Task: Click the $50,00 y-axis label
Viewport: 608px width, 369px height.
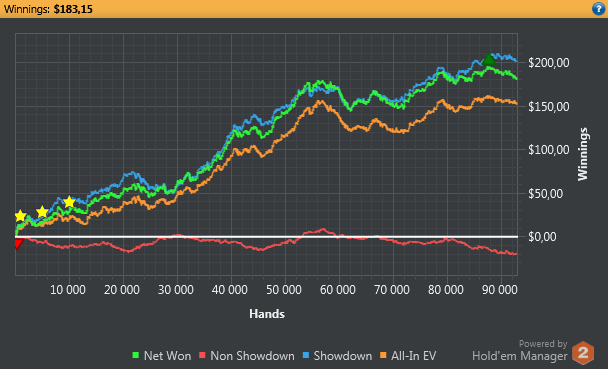Action: pos(546,193)
